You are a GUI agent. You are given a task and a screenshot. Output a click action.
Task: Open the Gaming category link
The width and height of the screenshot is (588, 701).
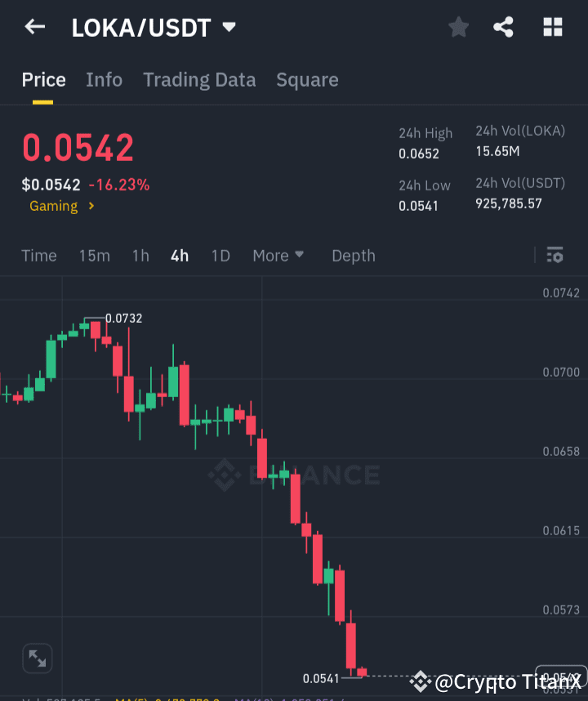click(56, 206)
